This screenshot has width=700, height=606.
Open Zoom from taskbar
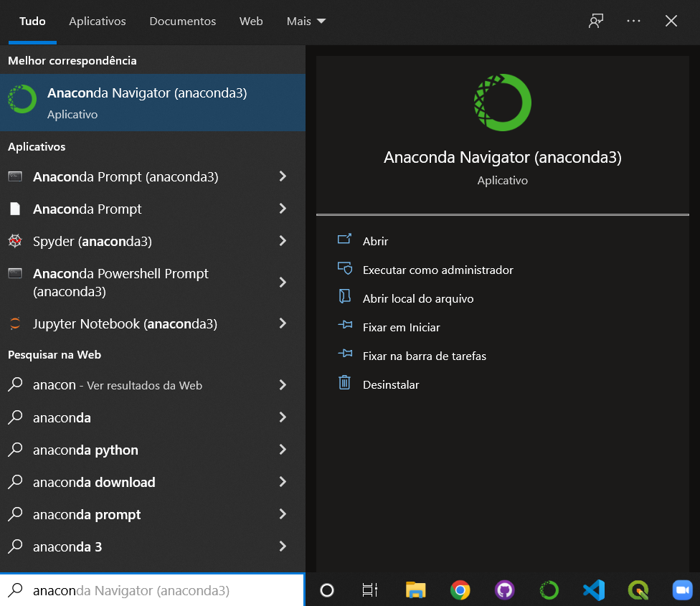tap(683, 590)
